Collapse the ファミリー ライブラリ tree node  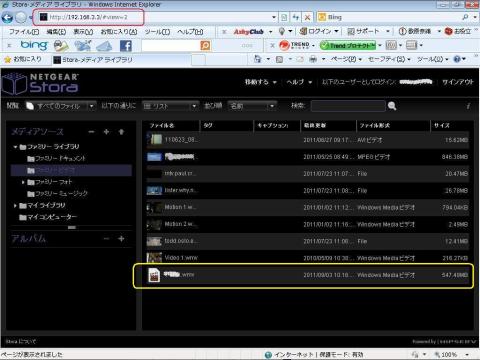[x=15, y=147]
